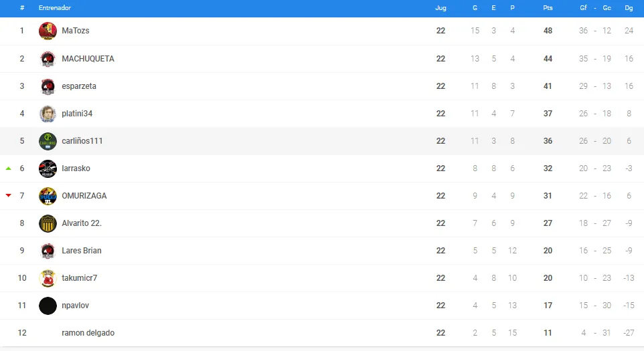Click carliños111 points value 36
644x351 pixels.
click(x=548, y=141)
